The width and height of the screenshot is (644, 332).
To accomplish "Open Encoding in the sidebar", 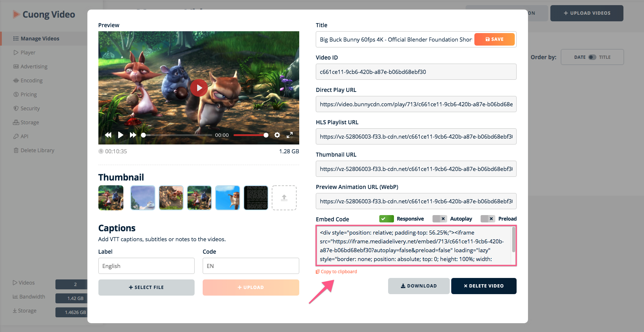I will coord(28,81).
